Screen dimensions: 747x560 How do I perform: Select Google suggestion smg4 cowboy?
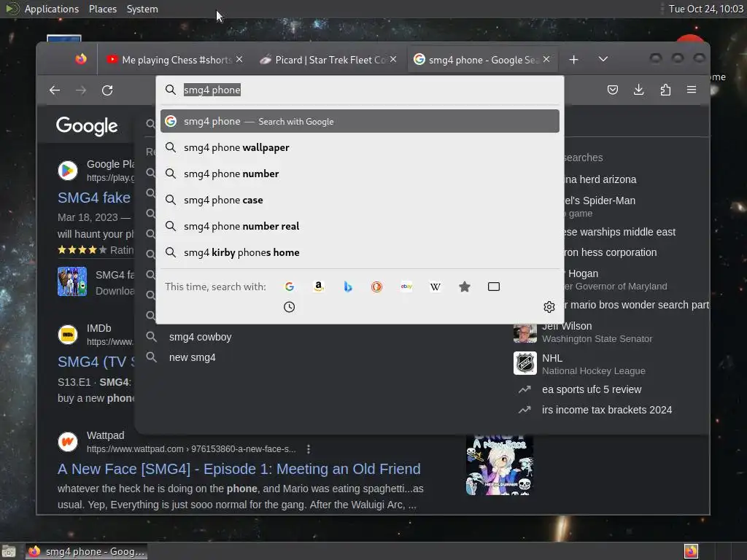200,337
